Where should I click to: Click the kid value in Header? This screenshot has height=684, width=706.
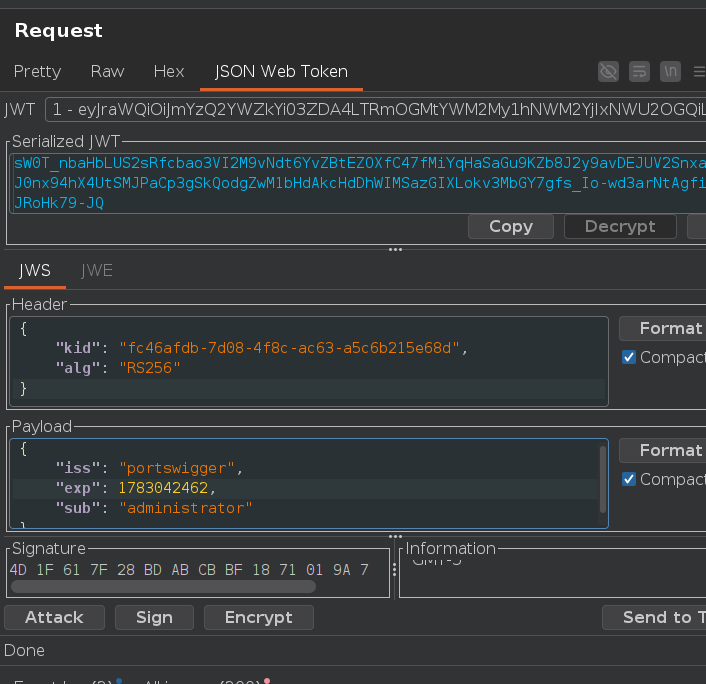click(289, 348)
